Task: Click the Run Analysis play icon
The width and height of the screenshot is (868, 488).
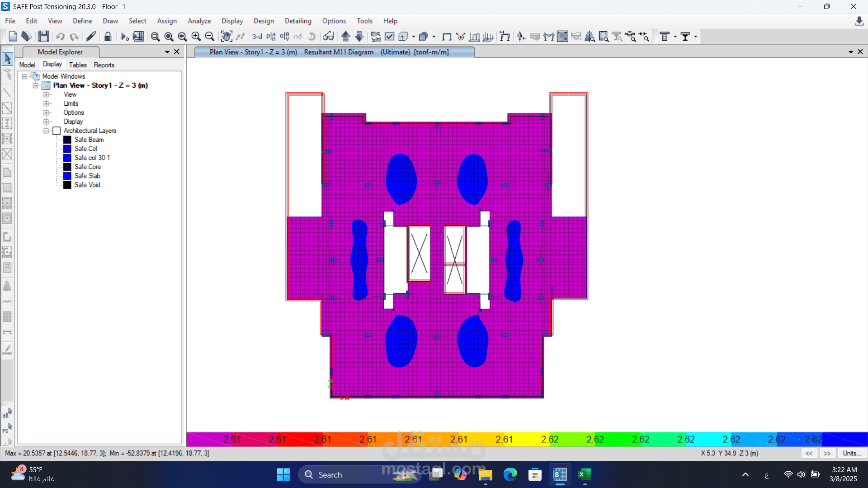Action: 125,37
